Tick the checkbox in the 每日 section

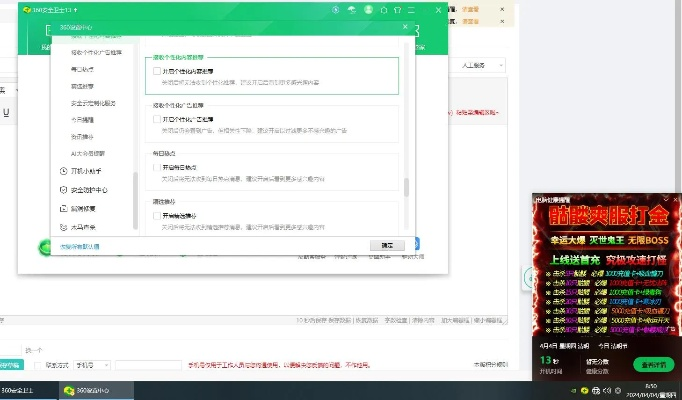click(157, 167)
